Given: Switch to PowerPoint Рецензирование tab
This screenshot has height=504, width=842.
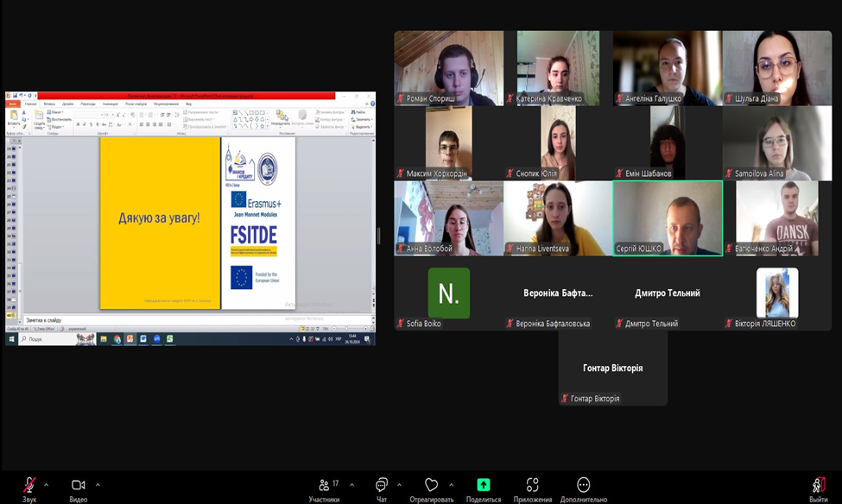Looking at the screenshot, I should coord(166,104).
